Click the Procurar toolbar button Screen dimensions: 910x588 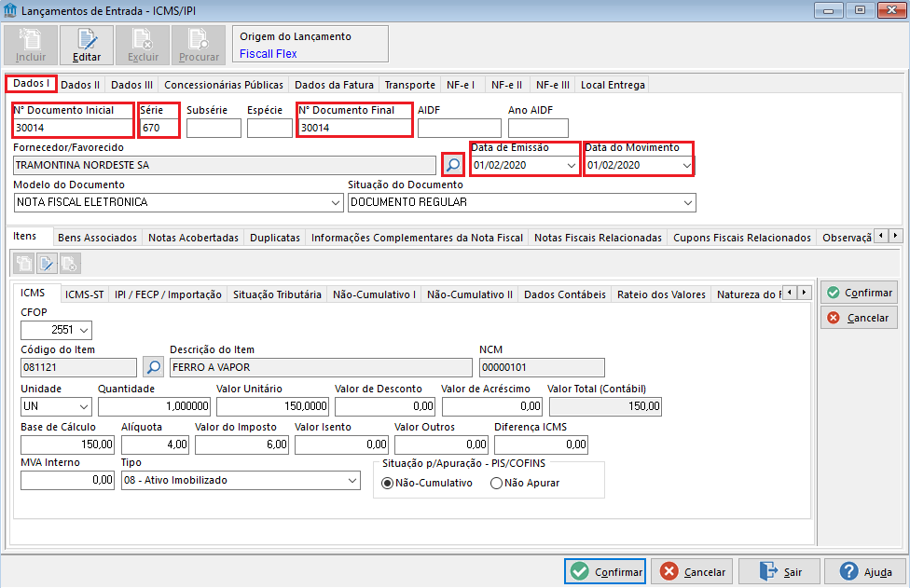[199, 46]
